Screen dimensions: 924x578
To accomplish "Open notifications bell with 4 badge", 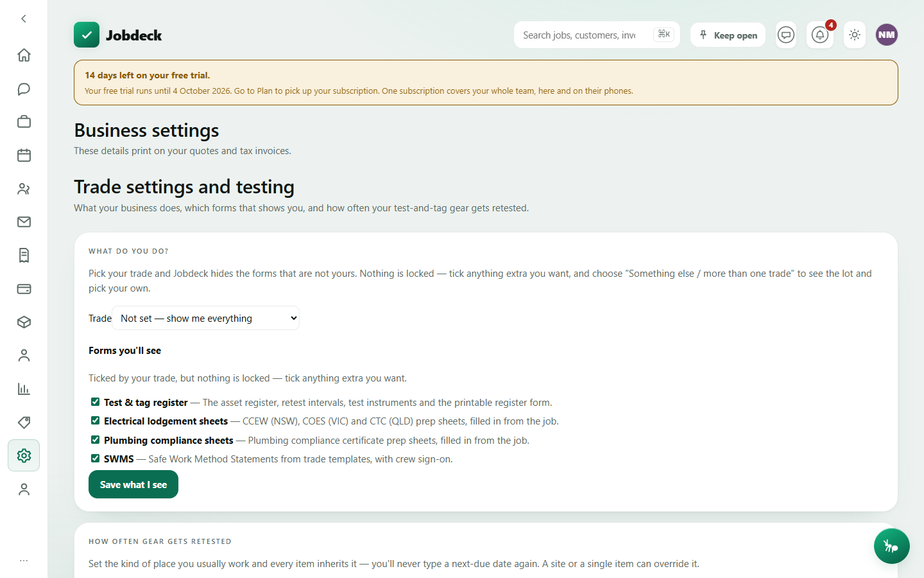I will [820, 35].
